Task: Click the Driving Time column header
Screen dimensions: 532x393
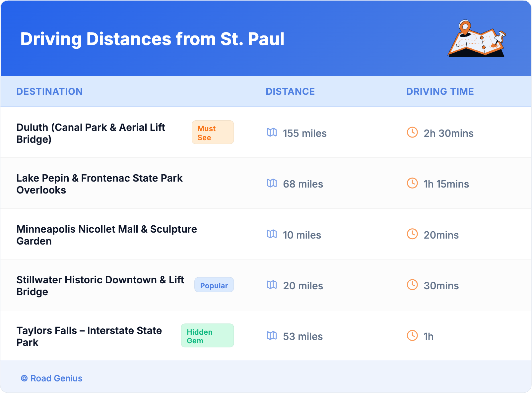Action: tap(440, 91)
